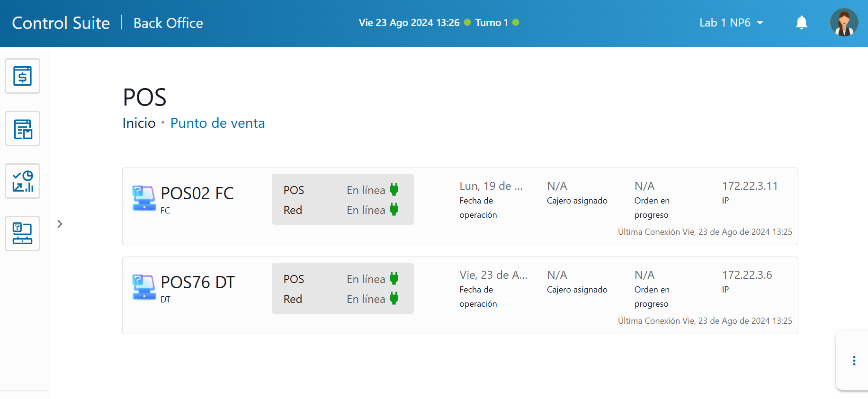Open the POS terminals sidebar icon
The height and width of the screenshot is (399, 868).
22,234
